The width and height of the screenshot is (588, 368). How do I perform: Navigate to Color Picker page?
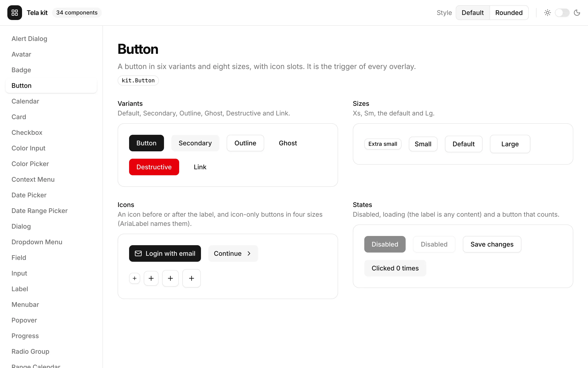[51, 164]
